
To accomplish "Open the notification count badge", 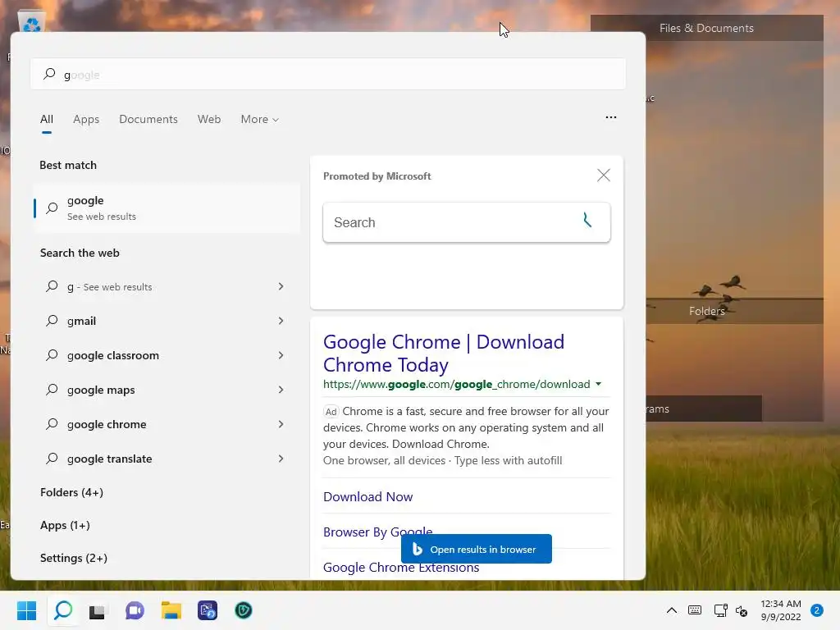I will click(x=816, y=610).
